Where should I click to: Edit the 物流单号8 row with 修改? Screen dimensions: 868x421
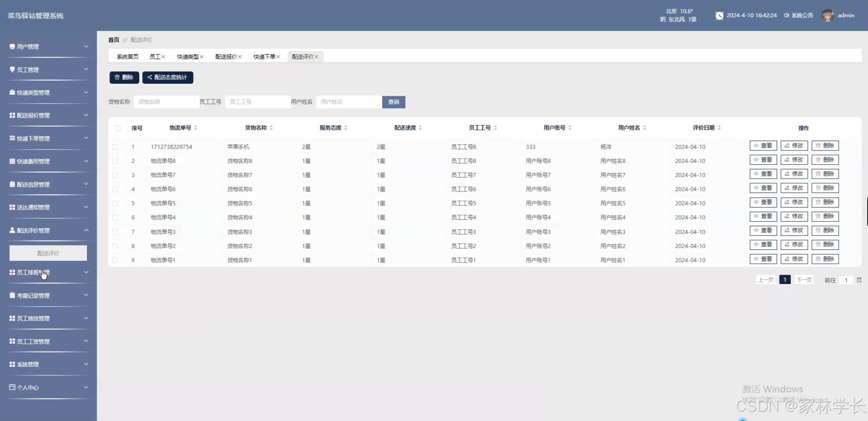[x=794, y=160]
